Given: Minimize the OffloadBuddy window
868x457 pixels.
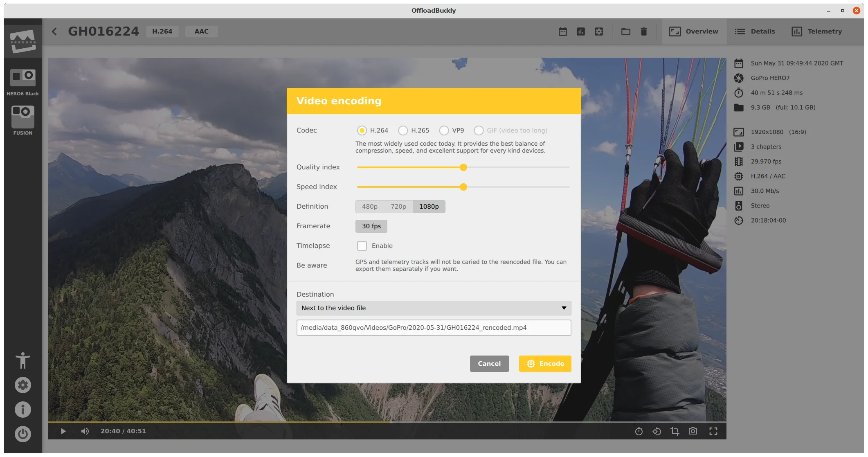Looking at the screenshot, I should [x=829, y=11].
